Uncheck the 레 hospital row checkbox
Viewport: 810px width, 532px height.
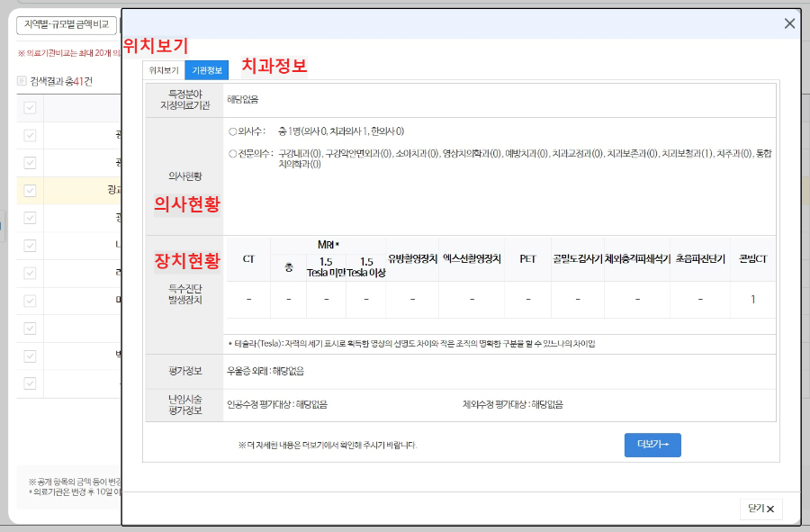click(x=31, y=271)
